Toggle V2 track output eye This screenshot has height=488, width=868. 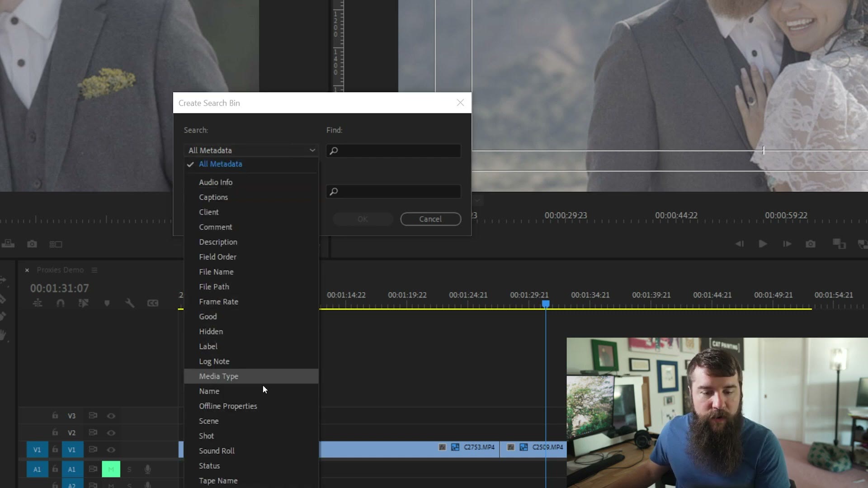(x=111, y=433)
